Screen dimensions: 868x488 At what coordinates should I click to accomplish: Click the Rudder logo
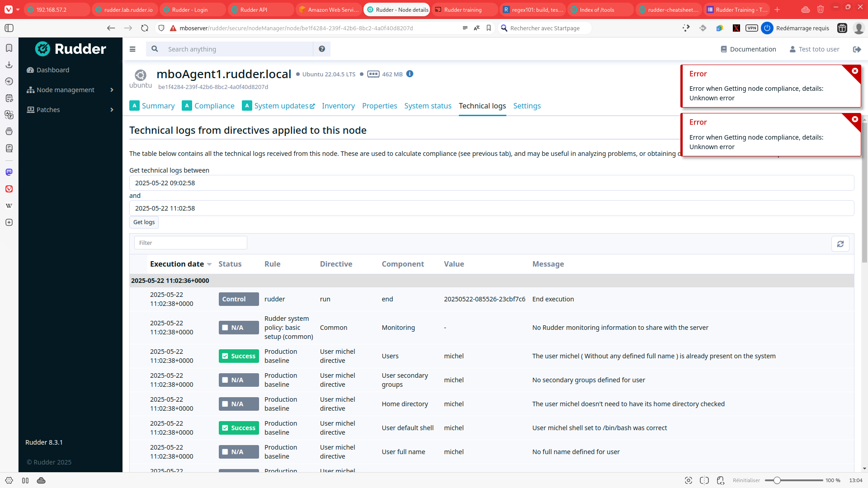(x=71, y=49)
